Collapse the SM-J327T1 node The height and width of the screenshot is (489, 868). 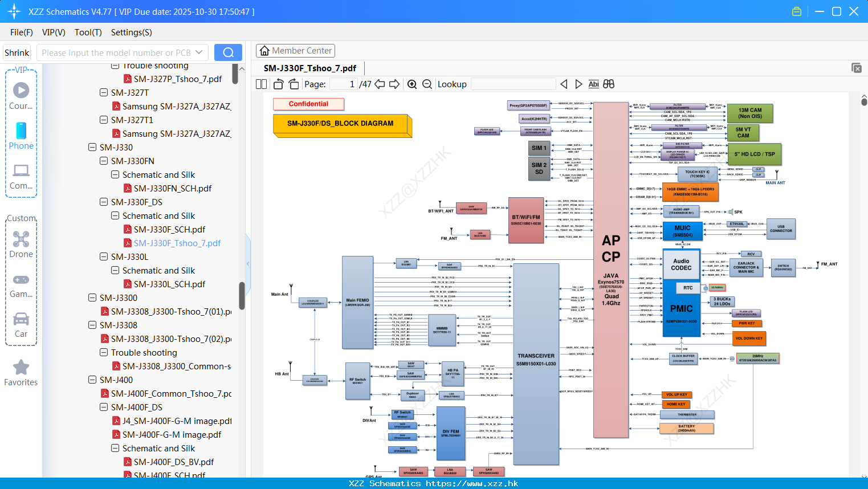(x=104, y=120)
